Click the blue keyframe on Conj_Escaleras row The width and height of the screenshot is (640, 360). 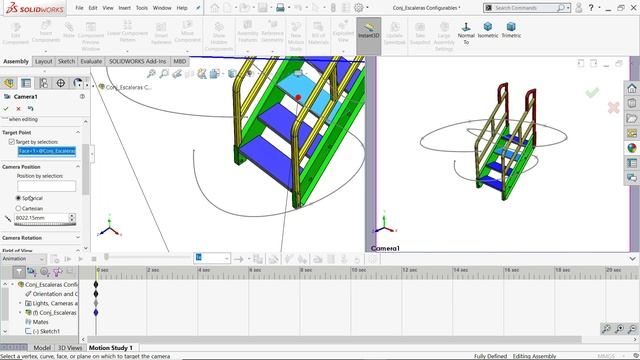point(96,312)
